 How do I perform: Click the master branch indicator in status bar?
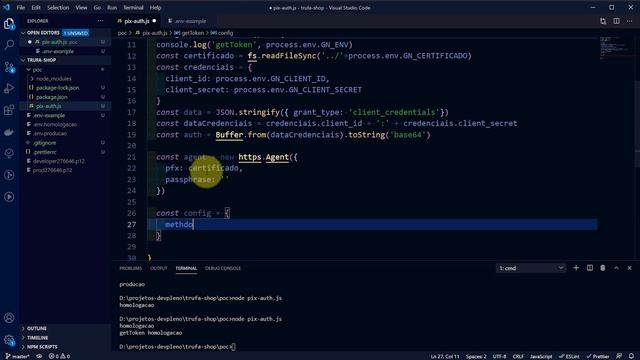(17, 356)
